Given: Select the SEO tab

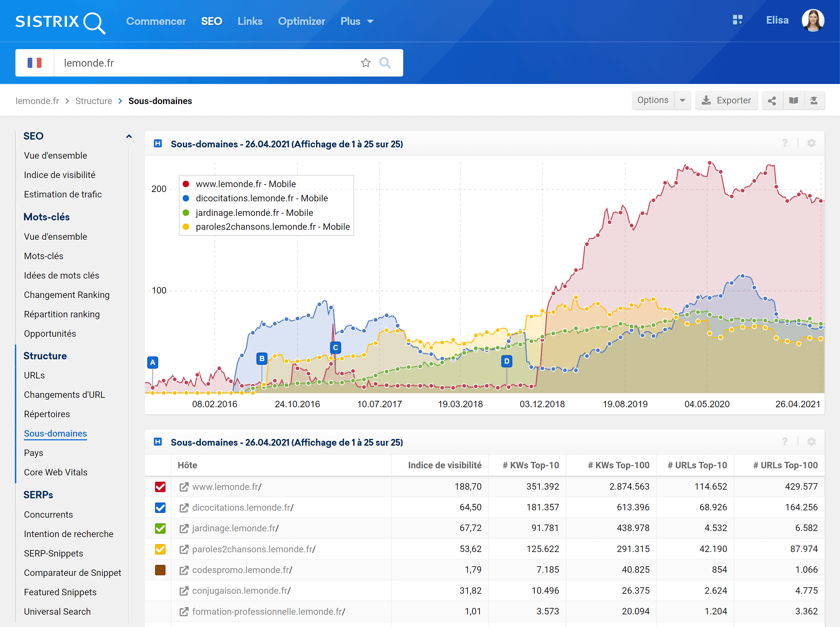Looking at the screenshot, I should tap(212, 21).
